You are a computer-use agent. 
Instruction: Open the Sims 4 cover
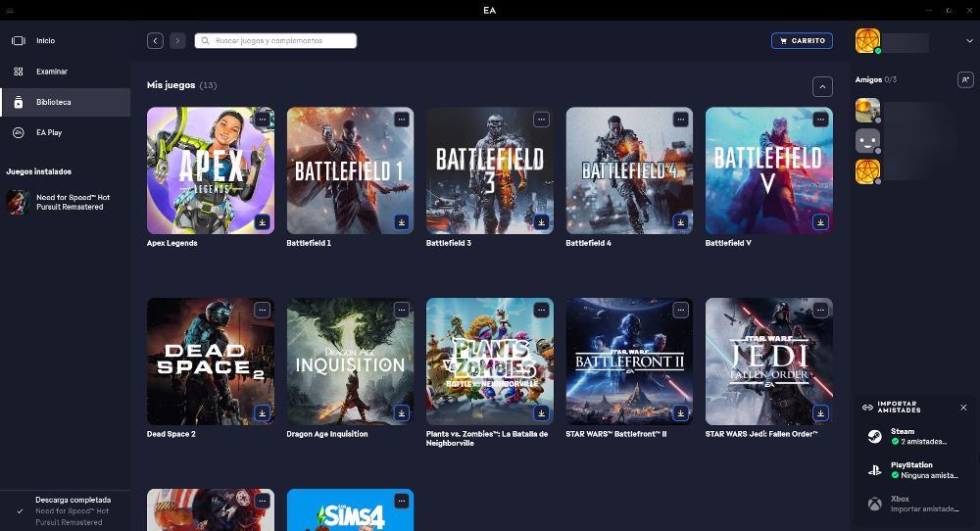[x=350, y=509]
